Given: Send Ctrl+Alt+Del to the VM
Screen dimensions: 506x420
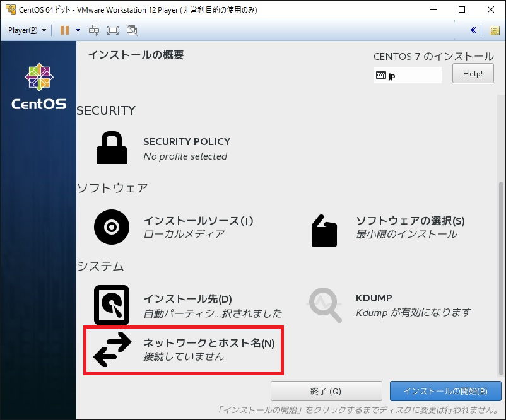Looking at the screenshot, I should (94, 30).
